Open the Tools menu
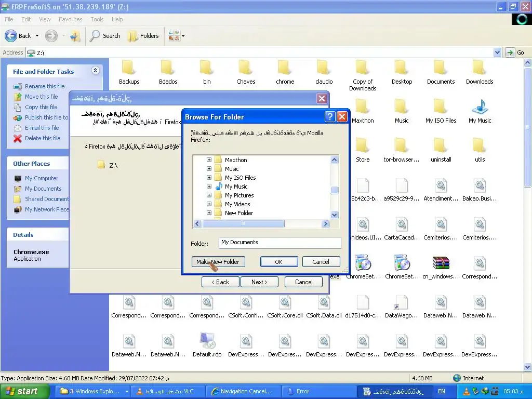Screen dimensions: 532x399 [97, 19]
